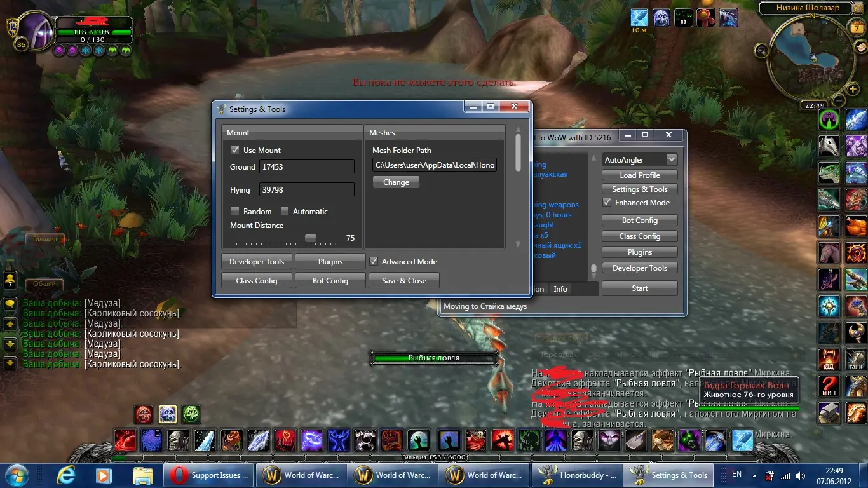
Task: Click the Change mesh folder button
Action: (x=396, y=182)
